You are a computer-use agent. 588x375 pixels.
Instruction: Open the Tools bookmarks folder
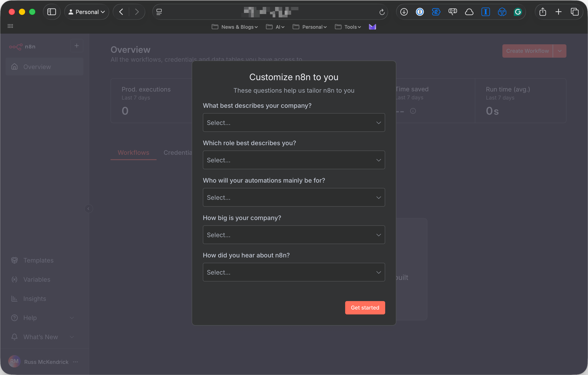pos(348,27)
